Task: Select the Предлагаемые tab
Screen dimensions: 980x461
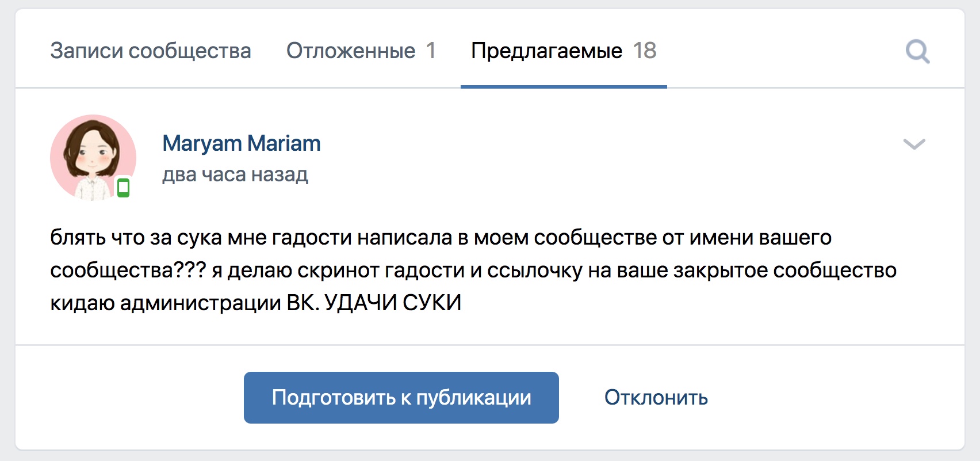Action: (x=546, y=51)
